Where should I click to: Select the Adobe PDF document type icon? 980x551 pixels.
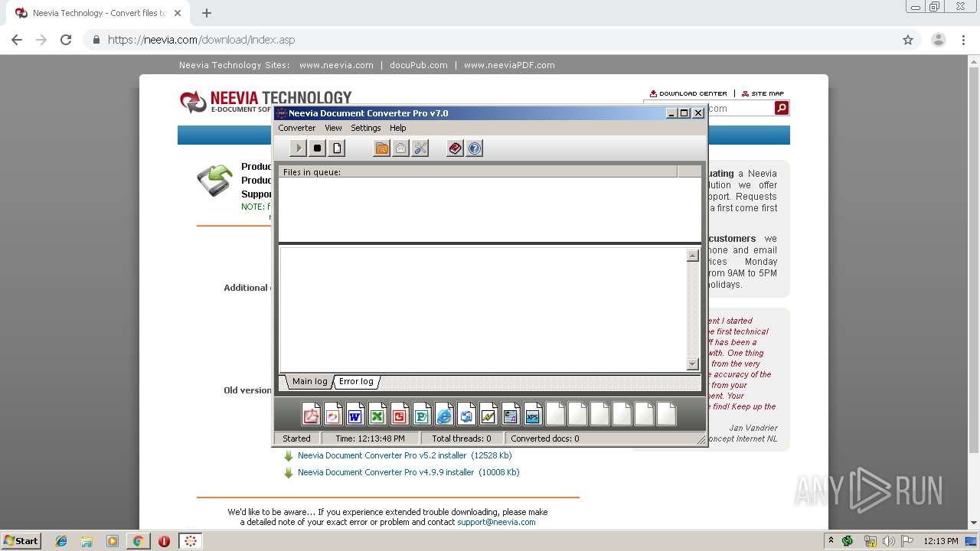tap(311, 414)
